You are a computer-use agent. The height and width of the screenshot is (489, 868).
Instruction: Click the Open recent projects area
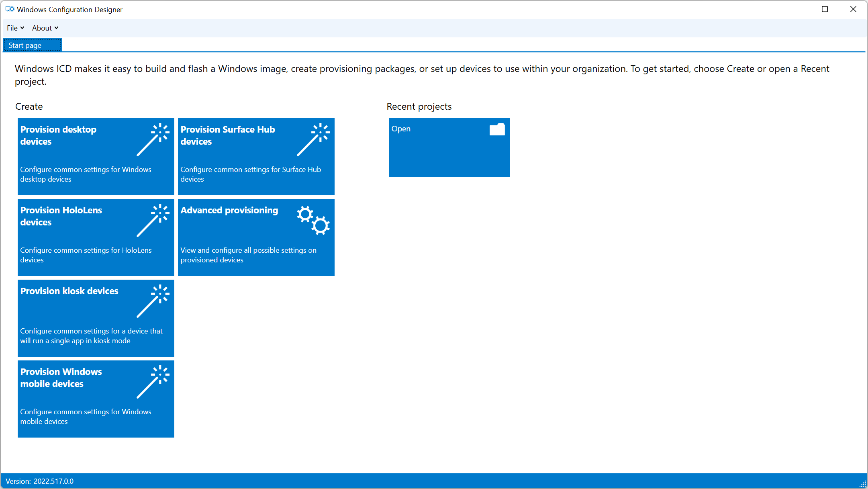click(x=449, y=147)
